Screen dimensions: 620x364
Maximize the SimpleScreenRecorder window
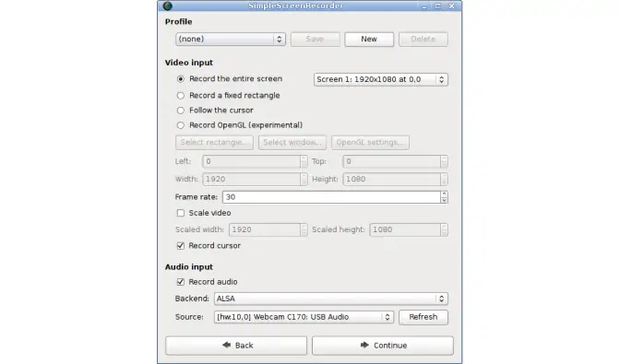click(x=438, y=6)
